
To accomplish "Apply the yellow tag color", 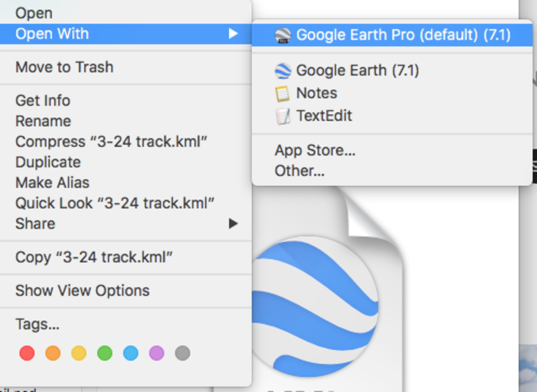I will click(x=79, y=353).
